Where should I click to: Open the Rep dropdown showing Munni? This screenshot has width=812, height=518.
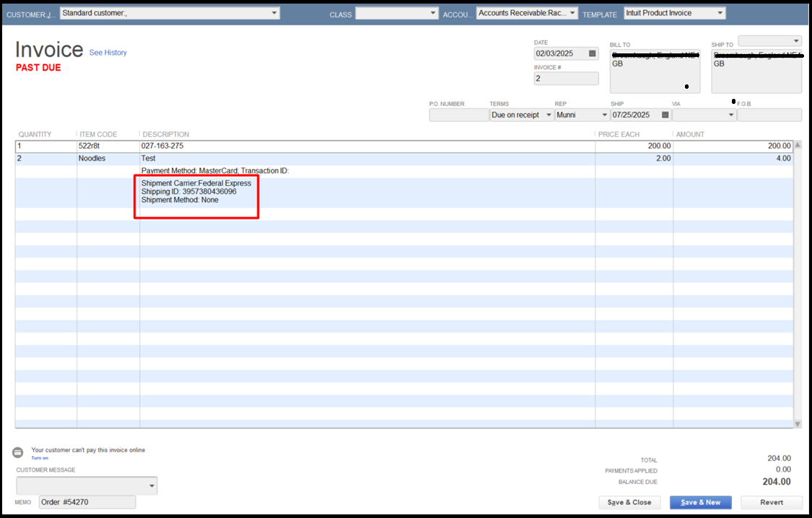(x=603, y=115)
